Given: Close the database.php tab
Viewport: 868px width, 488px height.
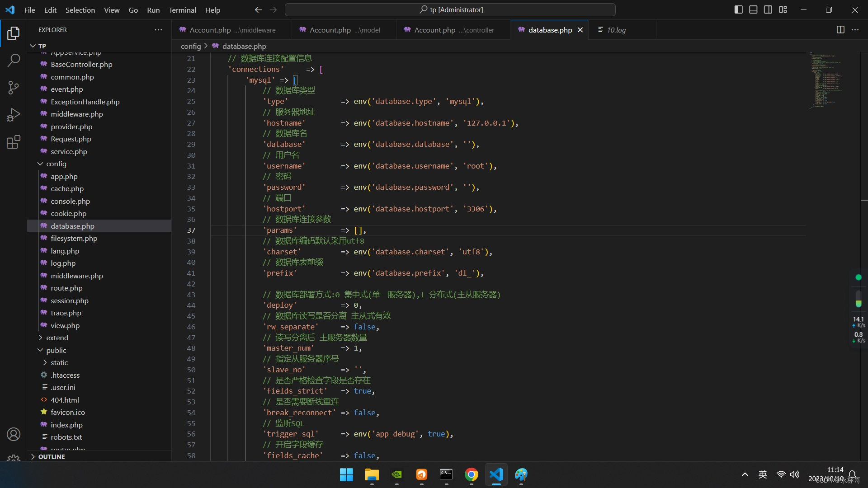Looking at the screenshot, I should coord(580,30).
